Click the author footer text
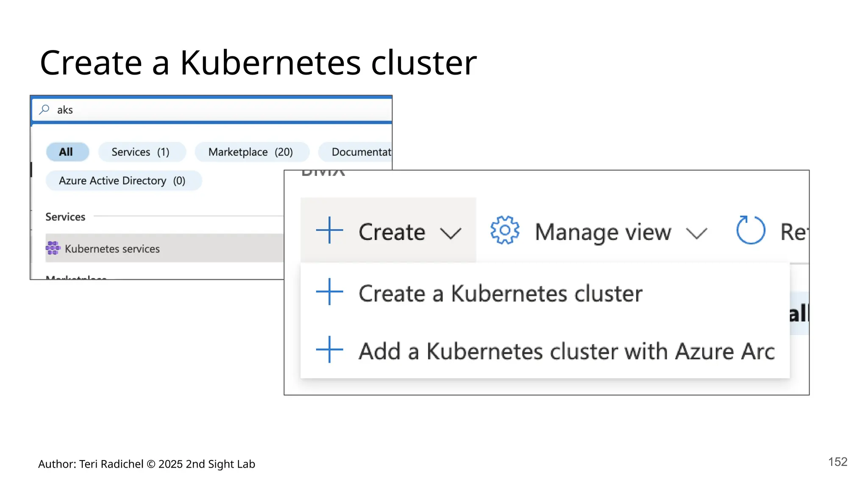 coord(147,464)
